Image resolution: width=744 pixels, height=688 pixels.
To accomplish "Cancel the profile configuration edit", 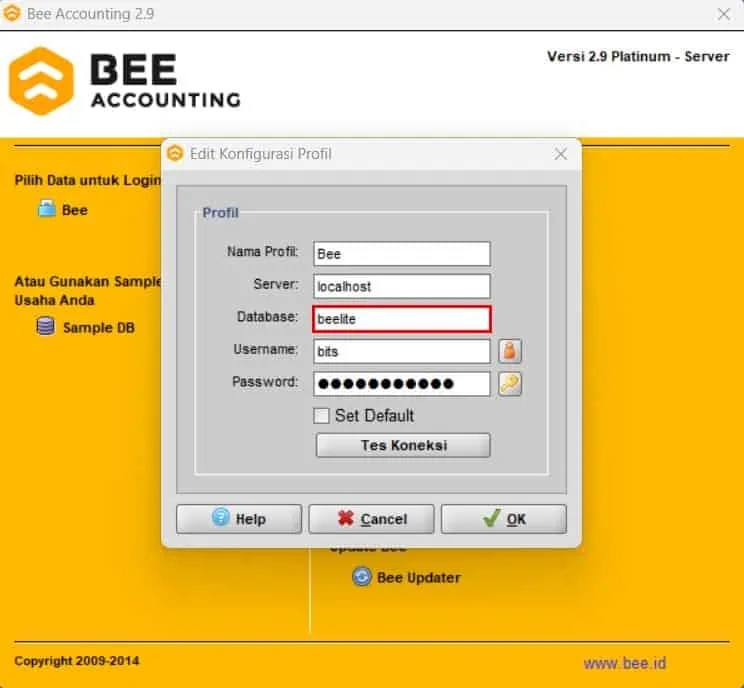I will coord(371,519).
